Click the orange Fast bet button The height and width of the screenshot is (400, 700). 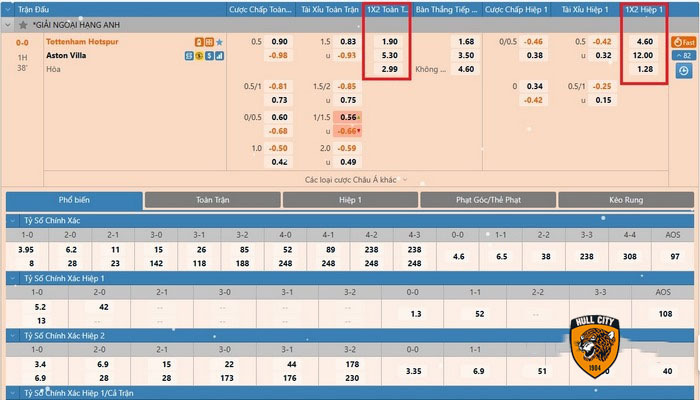click(684, 42)
